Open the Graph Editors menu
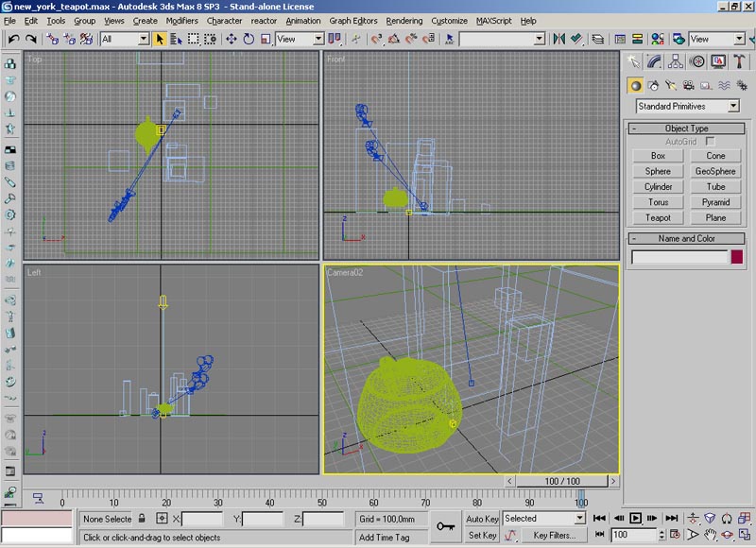756x548 pixels. tap(353, 20)
